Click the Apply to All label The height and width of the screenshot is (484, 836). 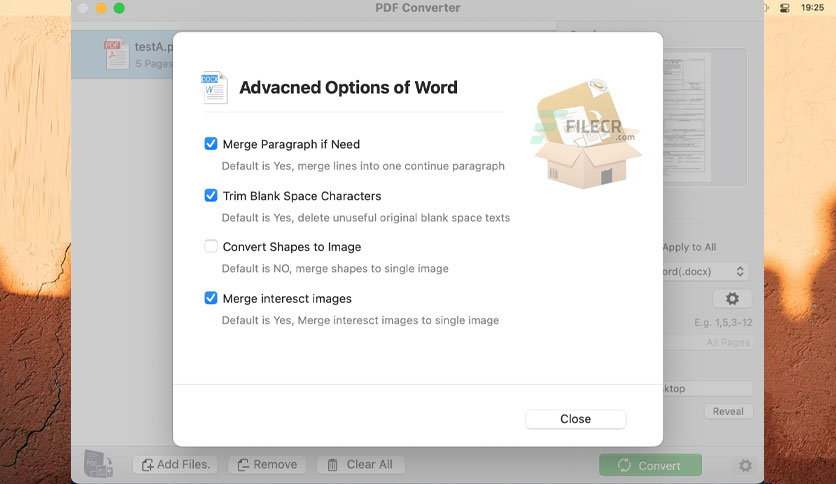[x=689, y=247]
